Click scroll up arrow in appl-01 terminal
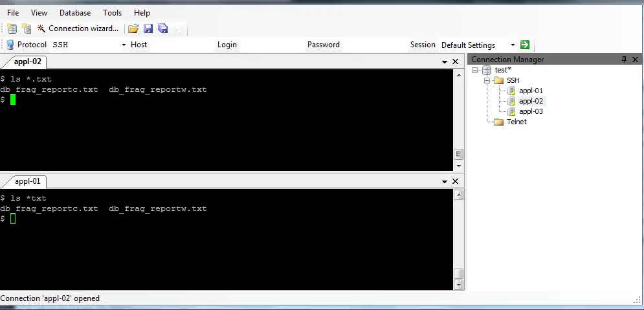 click(459, 195)
